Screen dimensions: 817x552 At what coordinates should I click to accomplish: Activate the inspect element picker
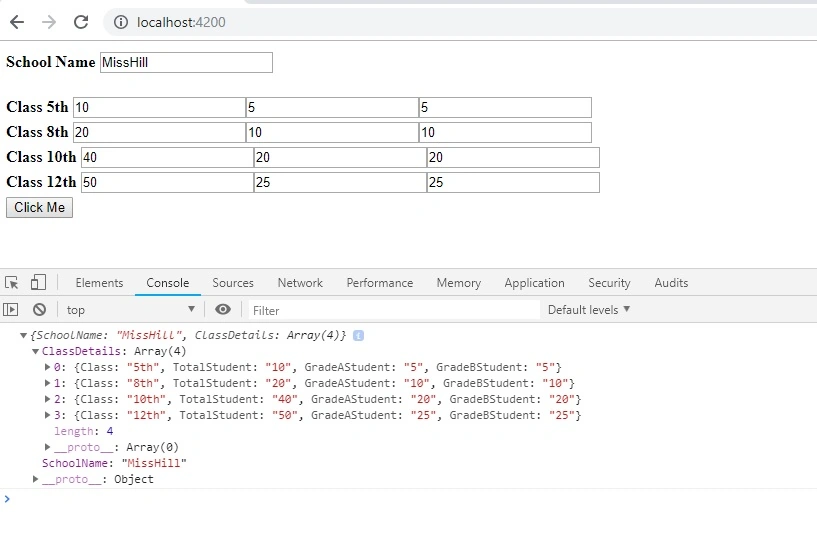click(x=11, y=283)
